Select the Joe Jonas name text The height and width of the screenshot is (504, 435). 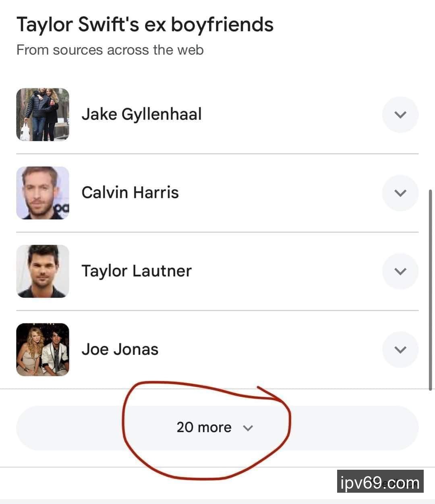coord(120,349)
